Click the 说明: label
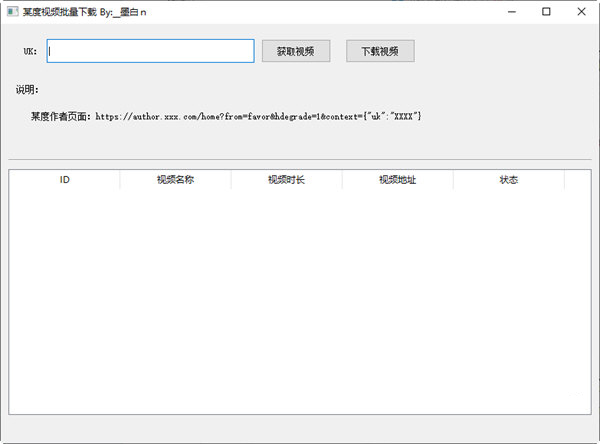 (27, 90)
